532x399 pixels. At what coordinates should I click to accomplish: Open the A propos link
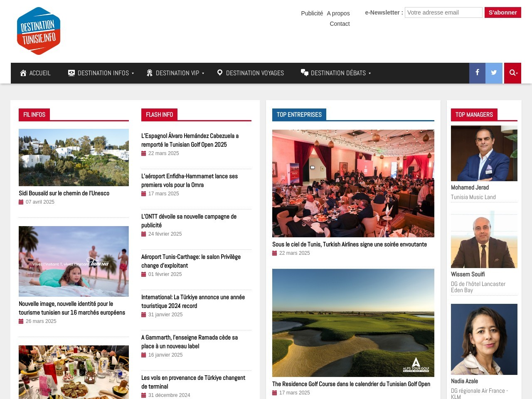pyautogui.click(x=338, y=13)
